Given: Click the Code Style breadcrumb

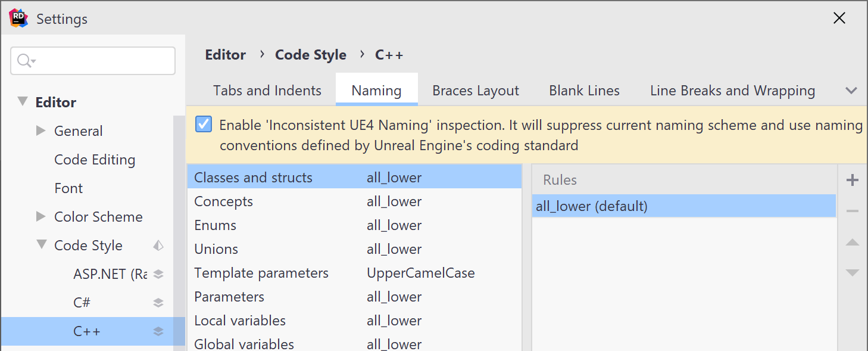Looking at the screenshot, I should click(310, 54).
